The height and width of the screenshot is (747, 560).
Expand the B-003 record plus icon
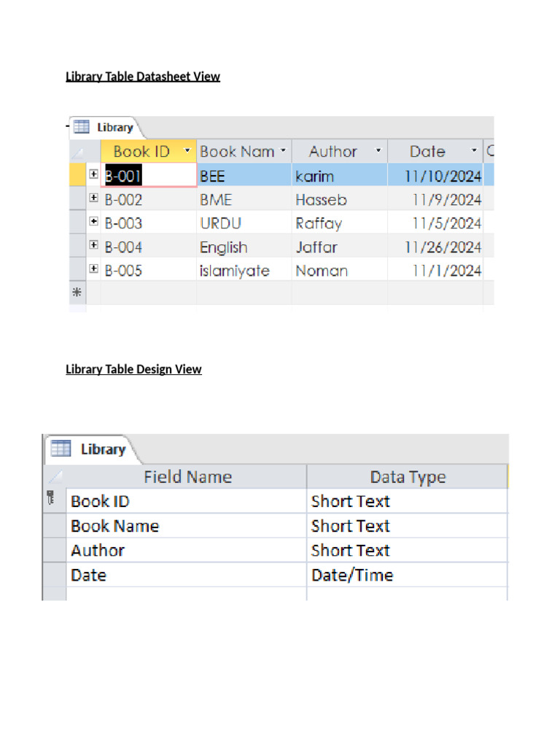[94, 222]
